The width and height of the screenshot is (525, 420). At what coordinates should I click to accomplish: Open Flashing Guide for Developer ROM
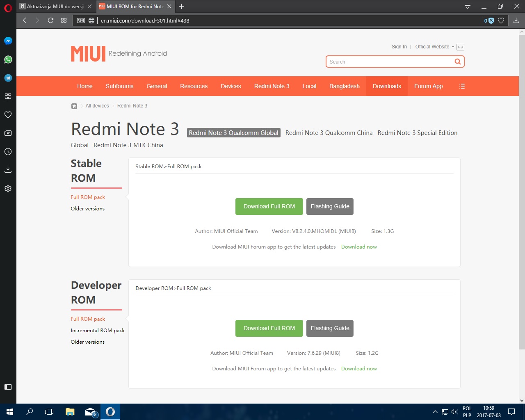pyautogui.click(x=330, y=328)
